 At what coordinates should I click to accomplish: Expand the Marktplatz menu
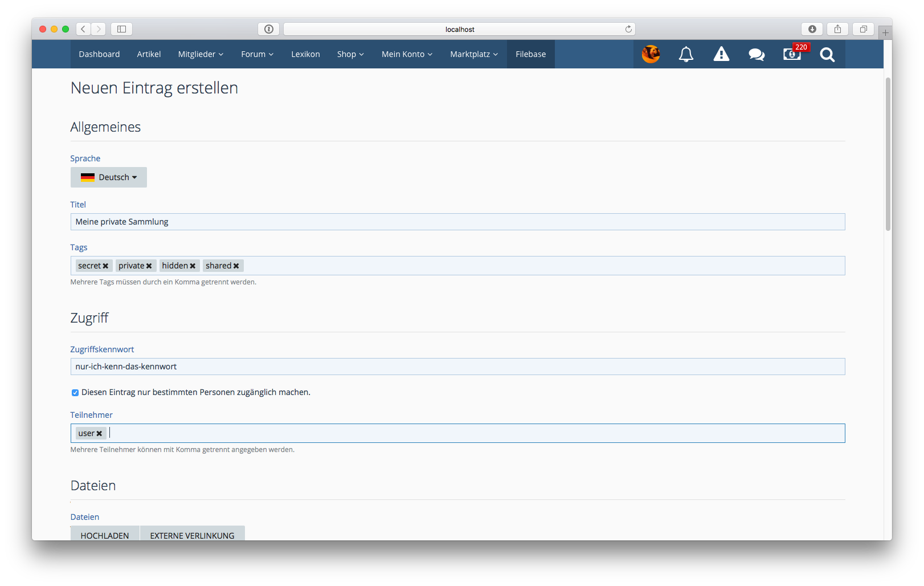click(473, 54)
